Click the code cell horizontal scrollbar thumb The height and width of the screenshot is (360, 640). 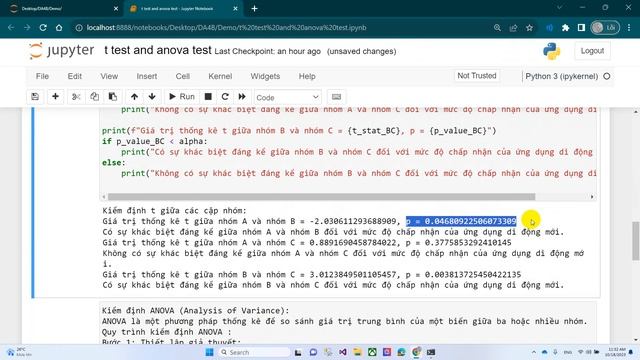[321, 197]
